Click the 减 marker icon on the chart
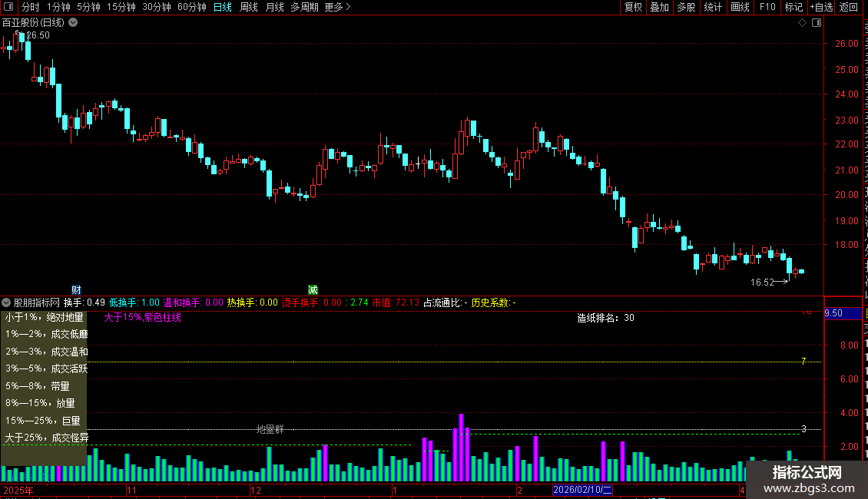 [x=313, y=290]
